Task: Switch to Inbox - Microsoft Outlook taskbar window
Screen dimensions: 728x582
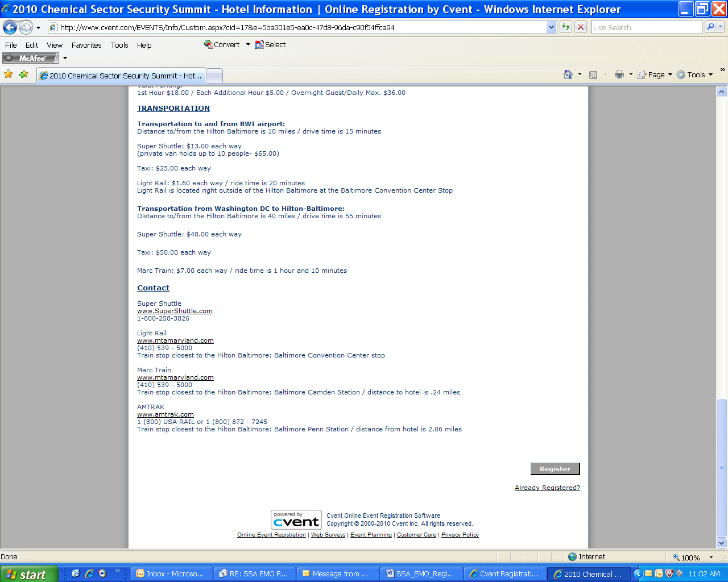Action: click(x=171, y=574)
